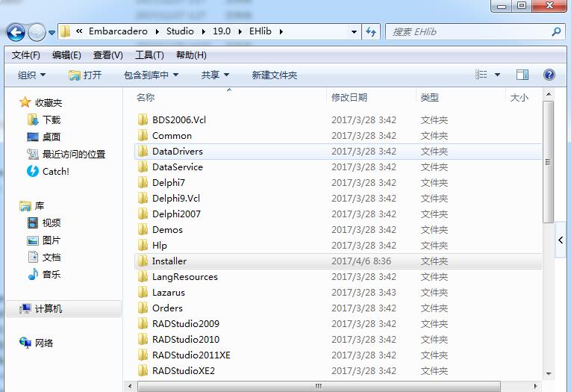Image resolution: width=571 pixels, height=392 pixels.
Task: Click the folder icon in address bar
Action: point(65,31)
